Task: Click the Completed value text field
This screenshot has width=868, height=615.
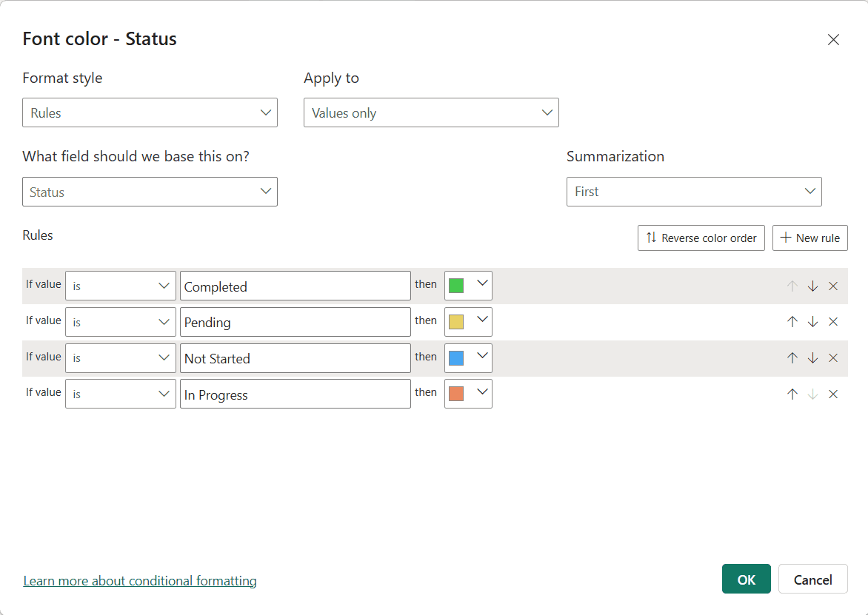Action: pos(296,286)
